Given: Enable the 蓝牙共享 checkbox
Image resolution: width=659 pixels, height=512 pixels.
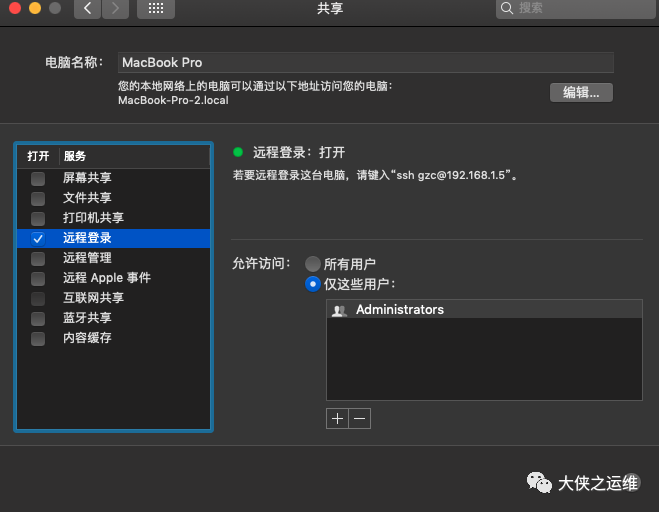Looking at the screenshot, I should [x=38, y=319].
